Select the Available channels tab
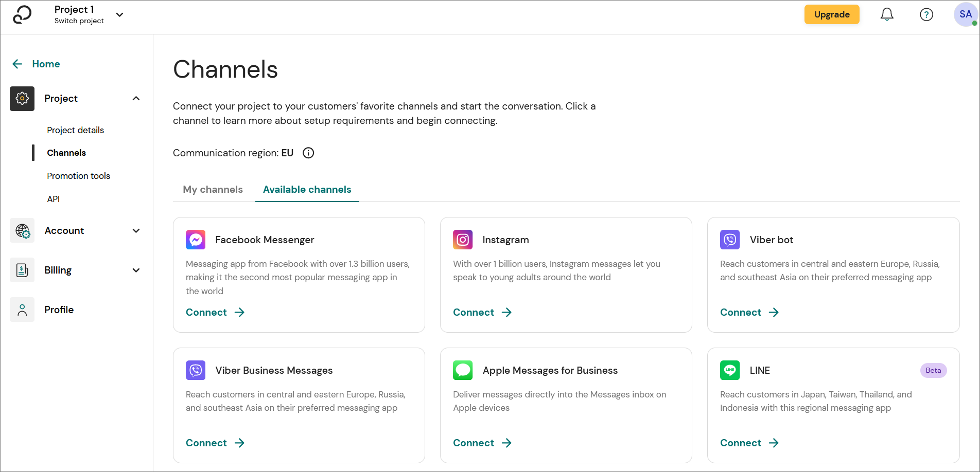This screenshot has width=980, height=472. pyautogui.click(x=307, y=189)
